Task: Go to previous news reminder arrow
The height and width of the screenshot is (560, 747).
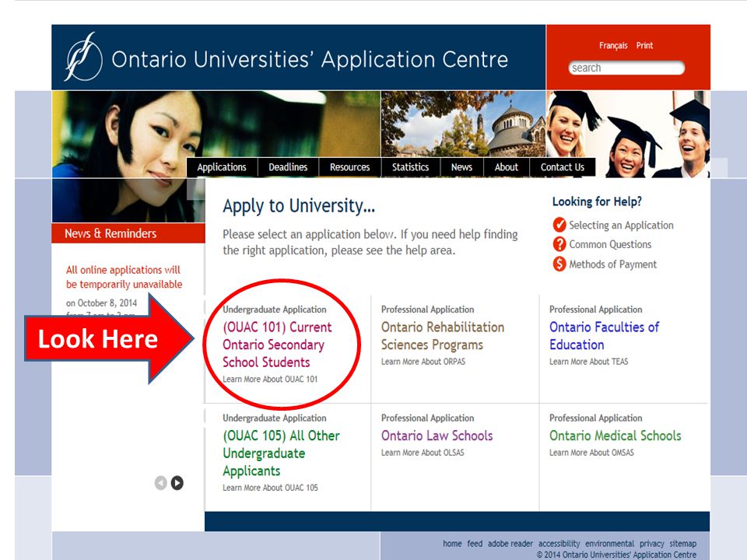Action: click(161, 483)
